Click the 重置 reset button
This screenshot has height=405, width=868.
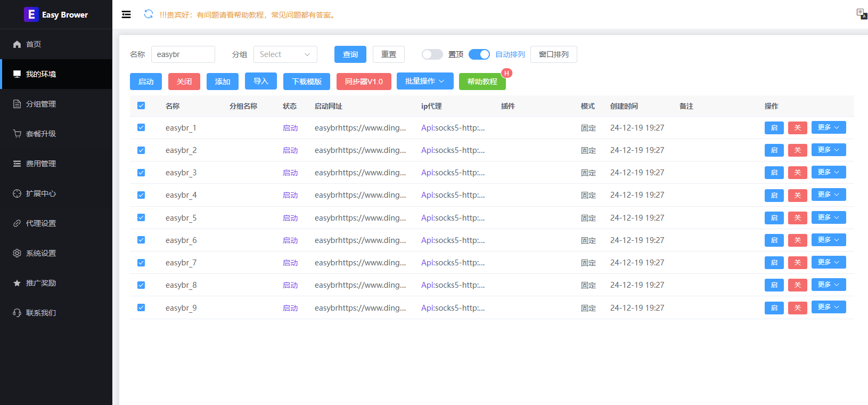(x=389, y=54)
